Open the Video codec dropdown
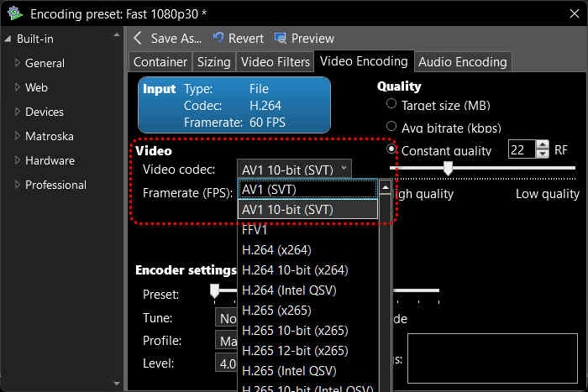Image resolution: width=588 pixels, height=392 pixels. tap(294, 170)
